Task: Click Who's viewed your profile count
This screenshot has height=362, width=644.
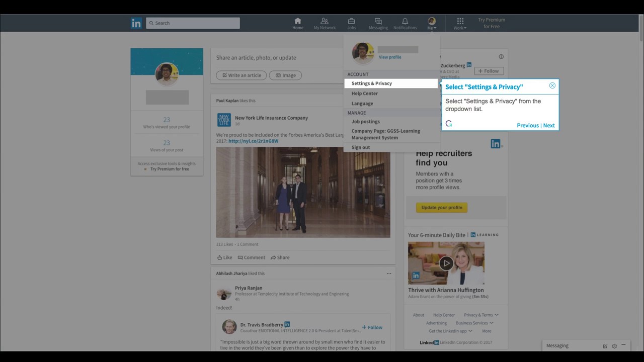Action: pos(167,120)
